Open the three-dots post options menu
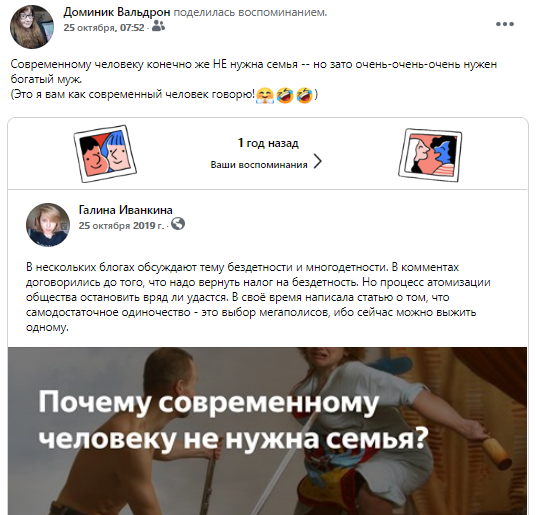 tap(504, 24)
